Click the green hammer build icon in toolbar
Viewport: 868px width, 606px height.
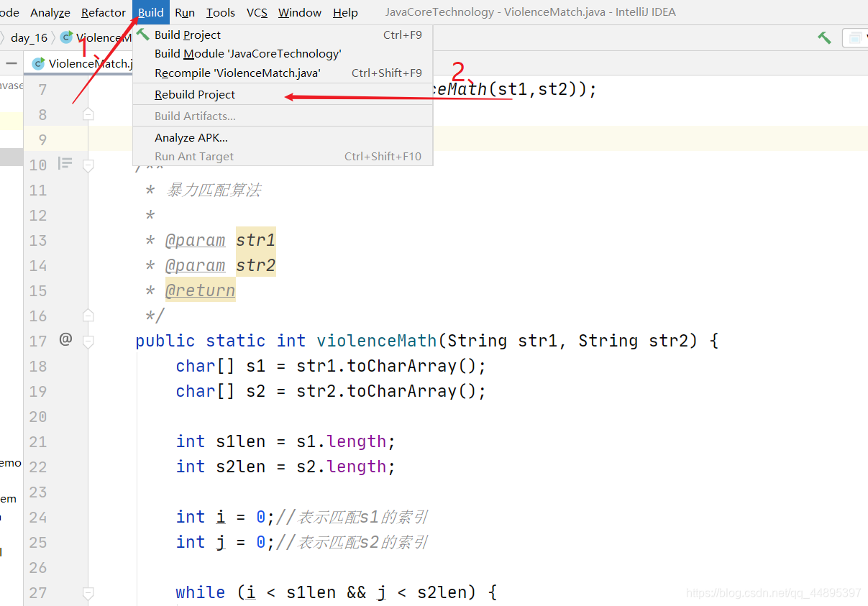pos(824,37)
